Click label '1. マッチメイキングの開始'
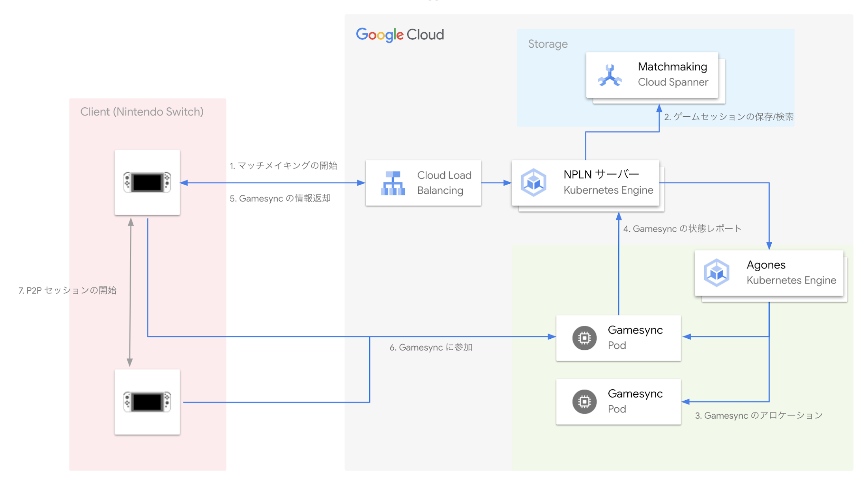868x485 pixels. tap(283, 166)
